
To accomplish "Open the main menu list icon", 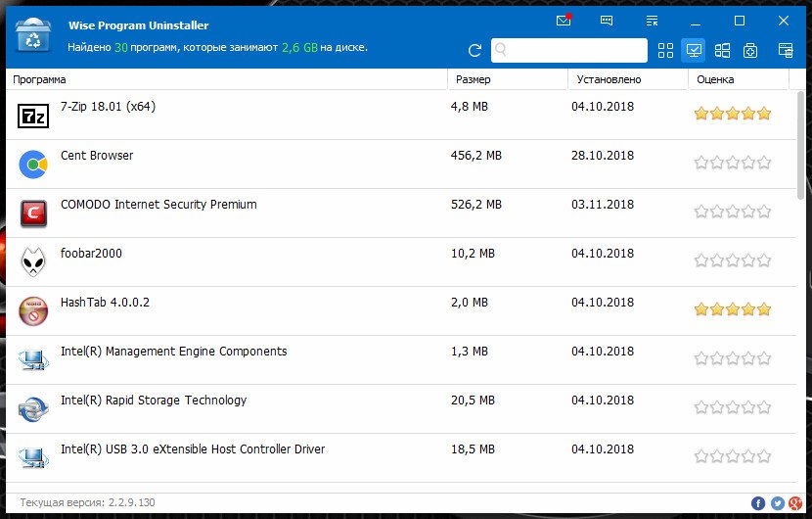I will coord(652,21).
